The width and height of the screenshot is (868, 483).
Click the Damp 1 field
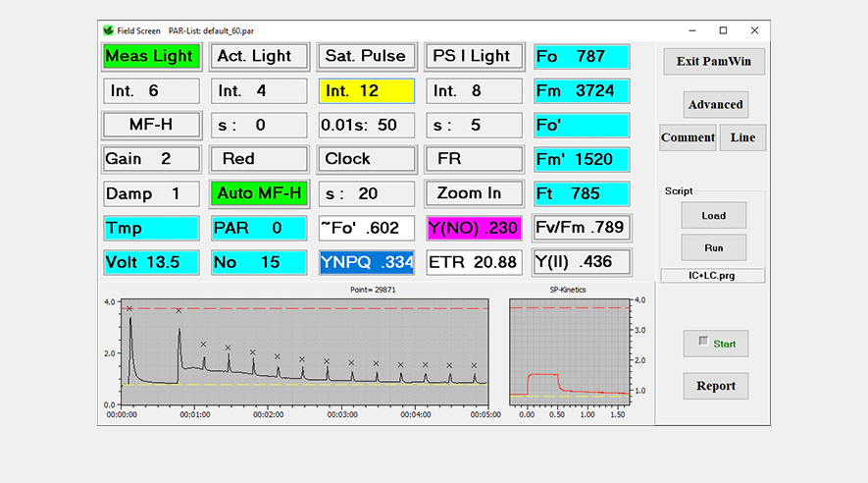point(151,193)
